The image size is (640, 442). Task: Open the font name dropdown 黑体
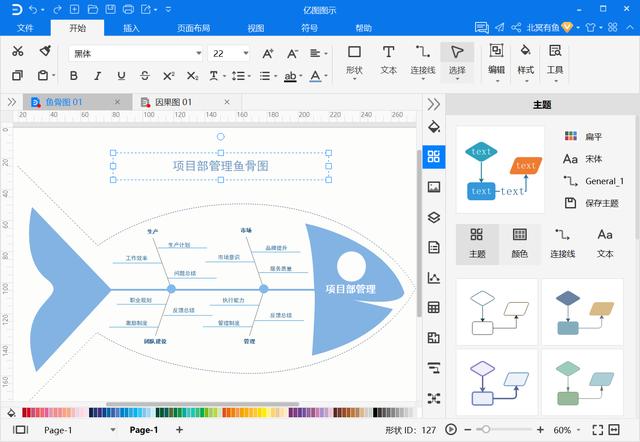[x=133, y=53]
